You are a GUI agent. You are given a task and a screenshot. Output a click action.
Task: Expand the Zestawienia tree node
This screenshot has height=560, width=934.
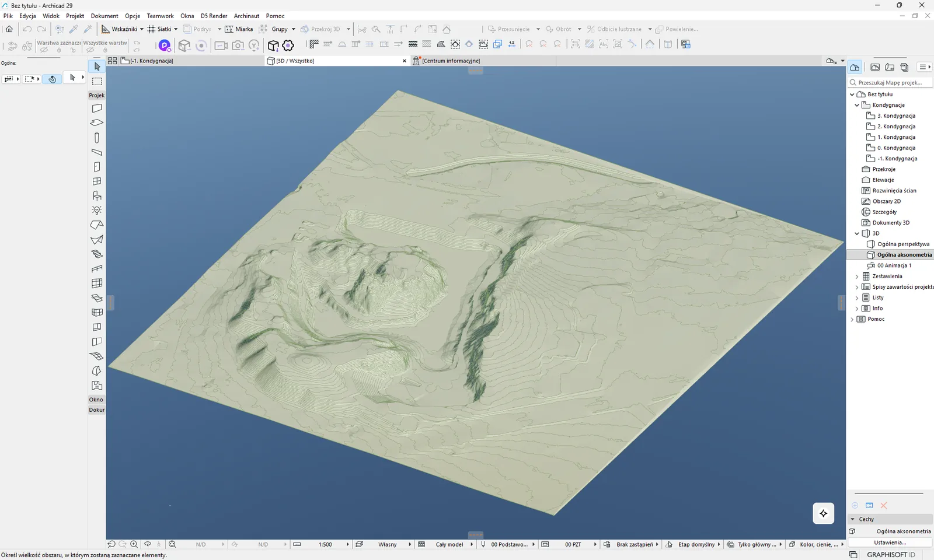[857, 276]
